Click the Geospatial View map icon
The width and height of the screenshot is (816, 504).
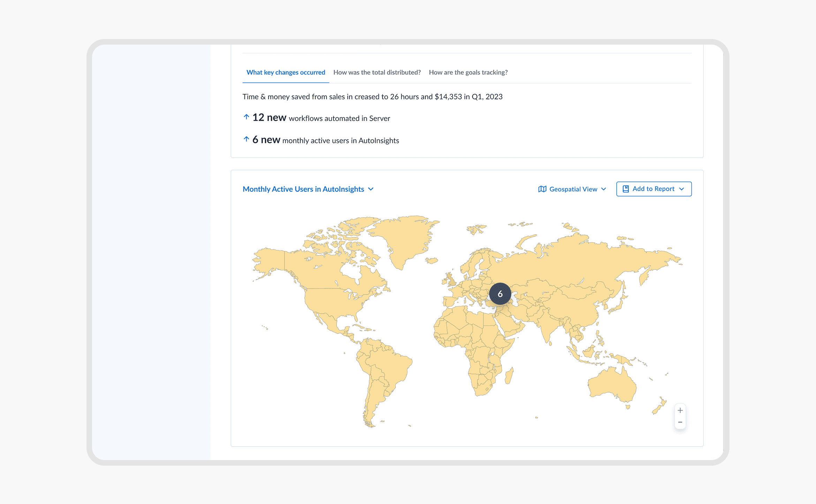(x=542, y=189)
